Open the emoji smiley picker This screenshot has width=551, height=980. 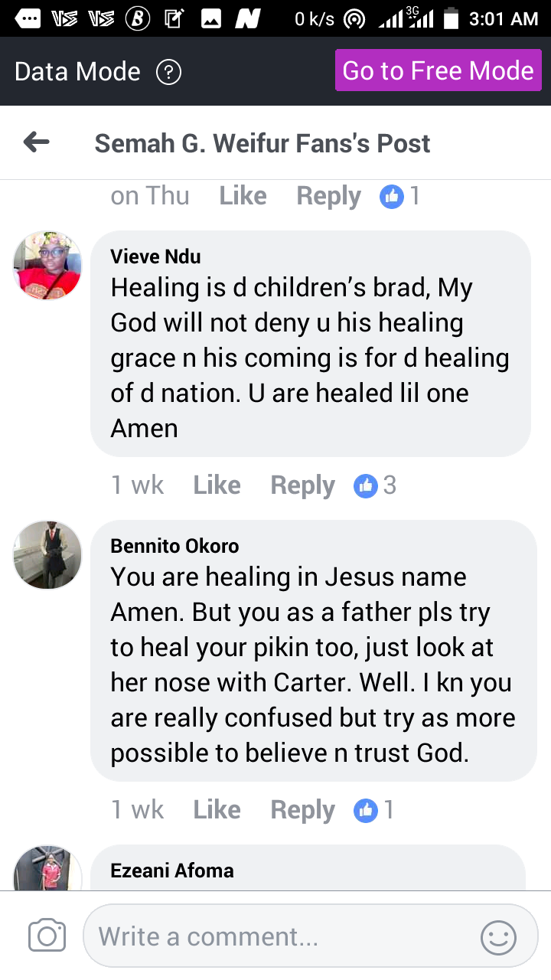coord(498,936)
